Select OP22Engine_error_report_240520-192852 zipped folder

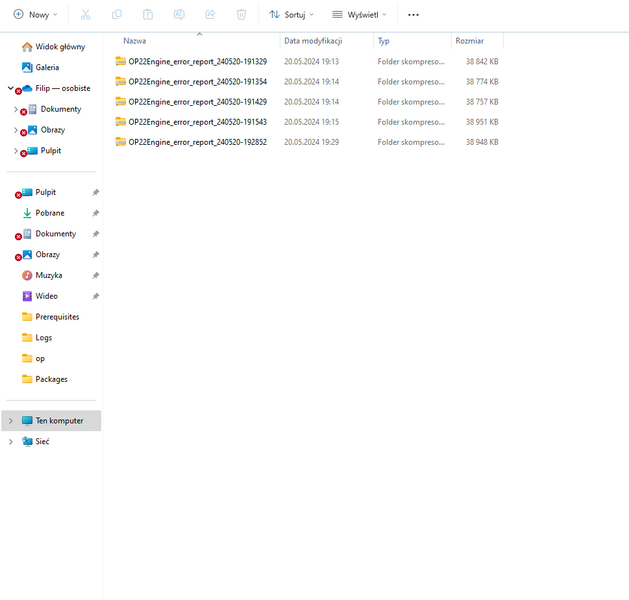click(197, 142)
